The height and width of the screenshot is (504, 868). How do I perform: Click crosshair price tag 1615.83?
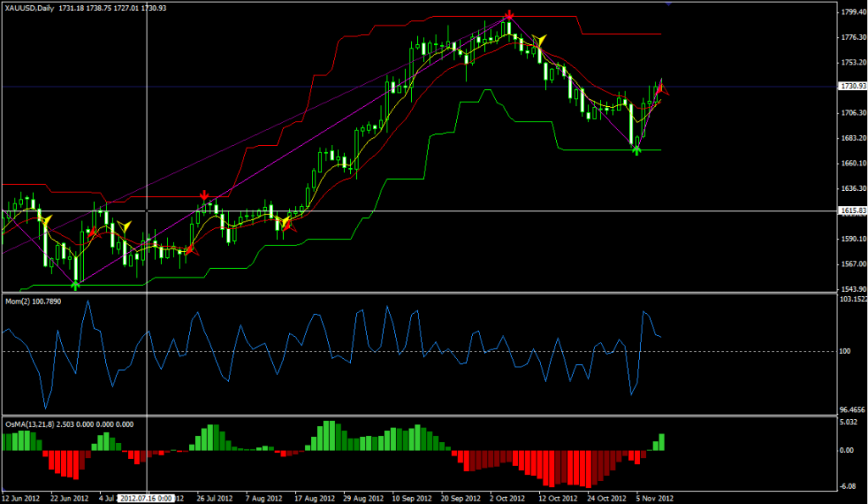[x=853, y=210]
